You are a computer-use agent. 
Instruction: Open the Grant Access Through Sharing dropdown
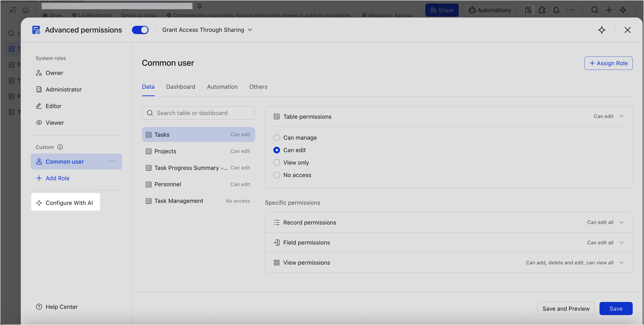click(x=207, y=30)
